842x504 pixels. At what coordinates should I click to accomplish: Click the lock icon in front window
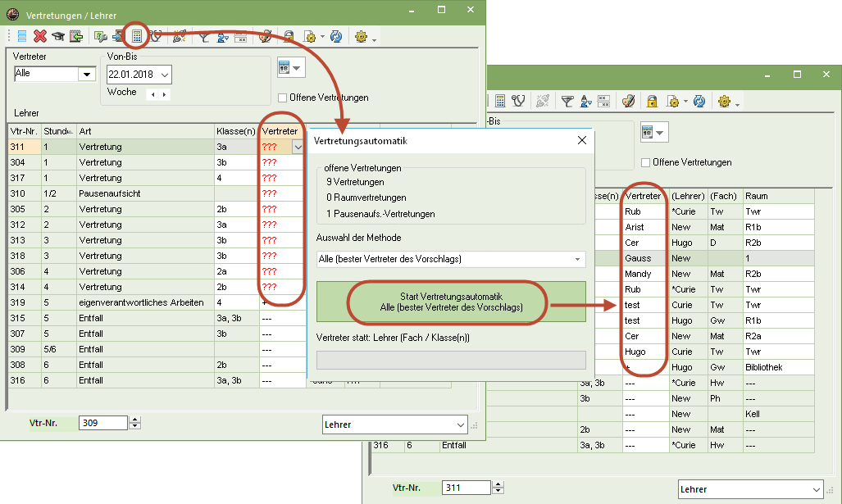(x=289, y=37)
